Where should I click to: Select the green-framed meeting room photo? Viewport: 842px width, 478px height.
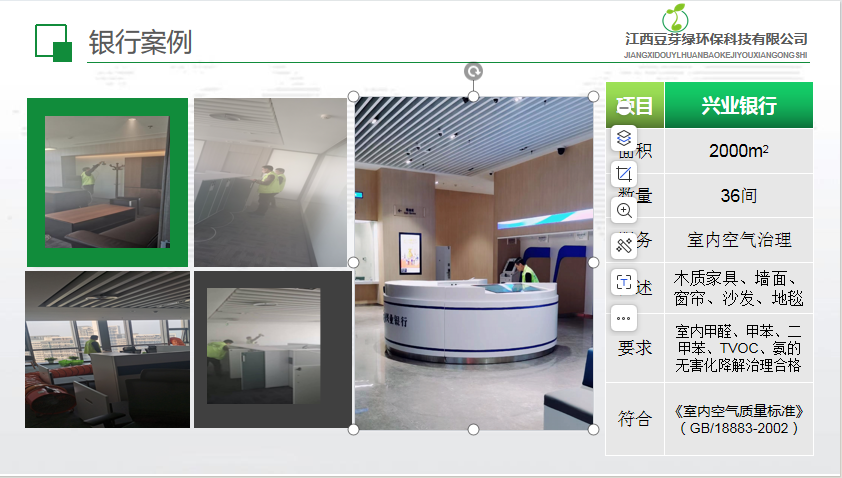pos(107,182)
